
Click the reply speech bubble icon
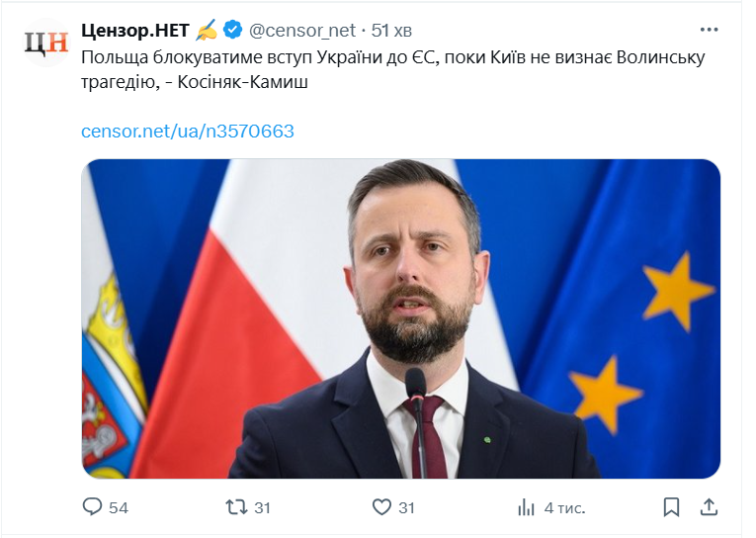click(92, 507)
